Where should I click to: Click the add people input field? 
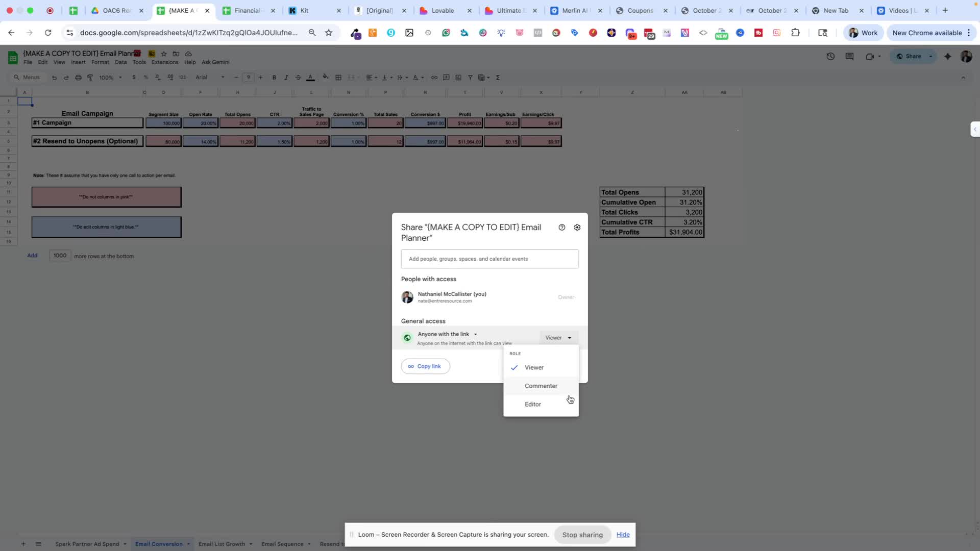pos(489,259)
